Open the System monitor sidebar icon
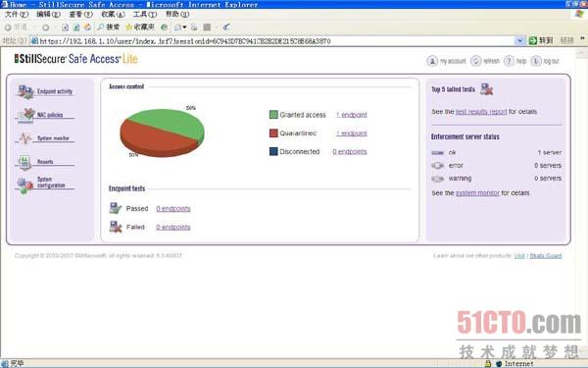 pos(25,138)
